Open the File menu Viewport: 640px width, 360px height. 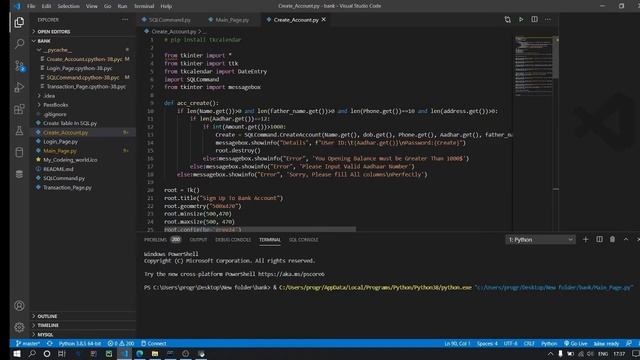click(x=31, y=6)
